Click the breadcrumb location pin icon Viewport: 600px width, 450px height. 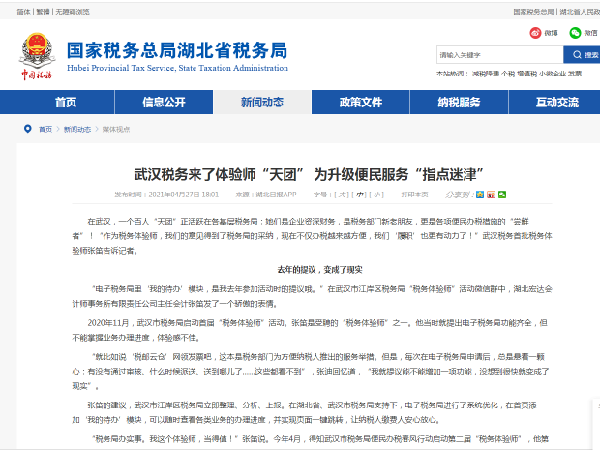(x=28, y=129)
